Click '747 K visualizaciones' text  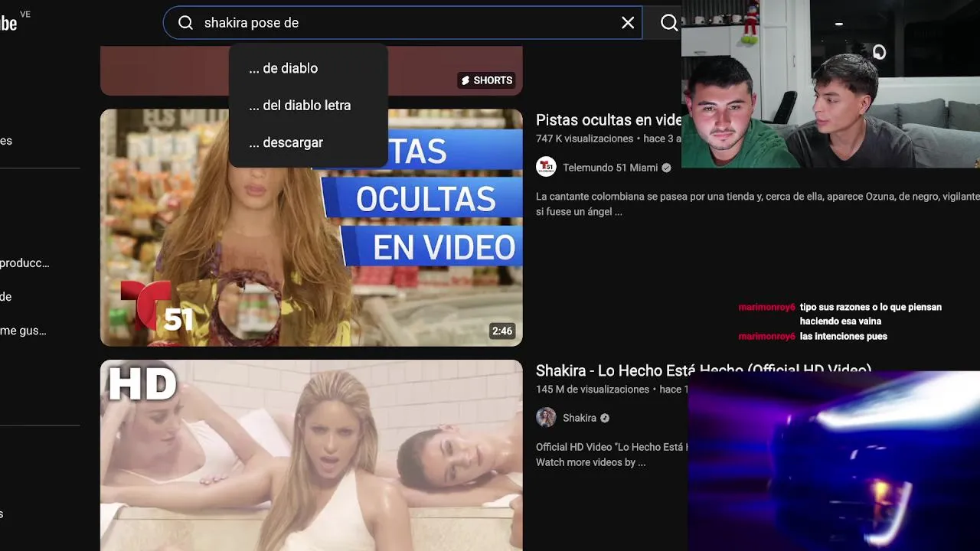(584, 139)
